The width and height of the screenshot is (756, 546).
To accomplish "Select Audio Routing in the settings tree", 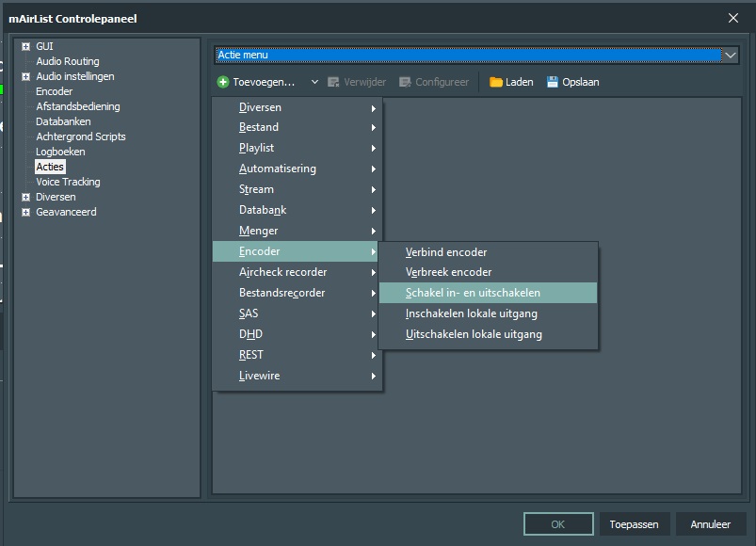I will pos(68,61).
